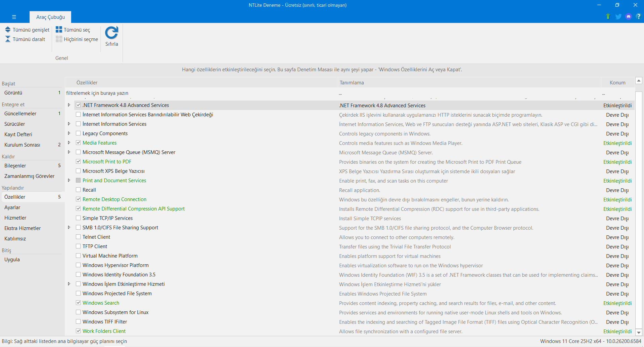Click scrollbar up arrow of feature list

(x=639, y=81)
